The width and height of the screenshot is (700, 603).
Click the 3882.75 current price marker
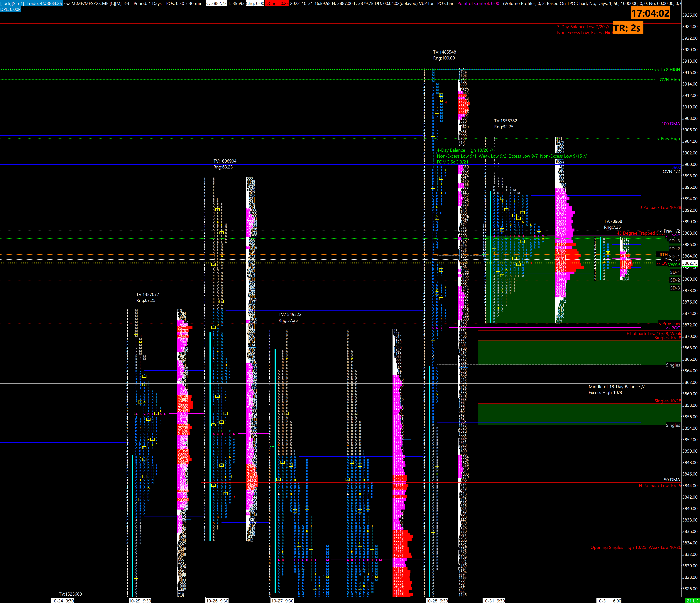(689, 263)
